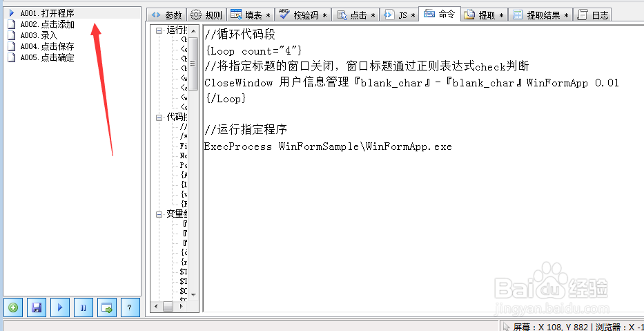
Task: Open the JS tab
Action: pos(399,15)
